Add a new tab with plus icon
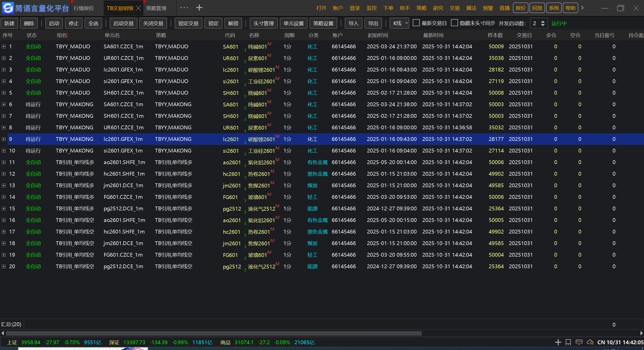The image size is (644, 350). click(199, 8)
